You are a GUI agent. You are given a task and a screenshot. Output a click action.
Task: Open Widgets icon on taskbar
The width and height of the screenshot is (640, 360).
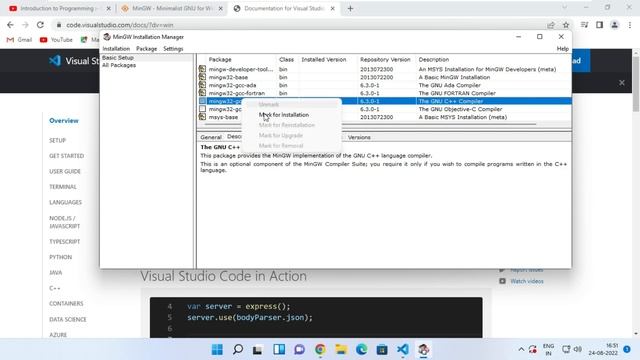[279, 349]
